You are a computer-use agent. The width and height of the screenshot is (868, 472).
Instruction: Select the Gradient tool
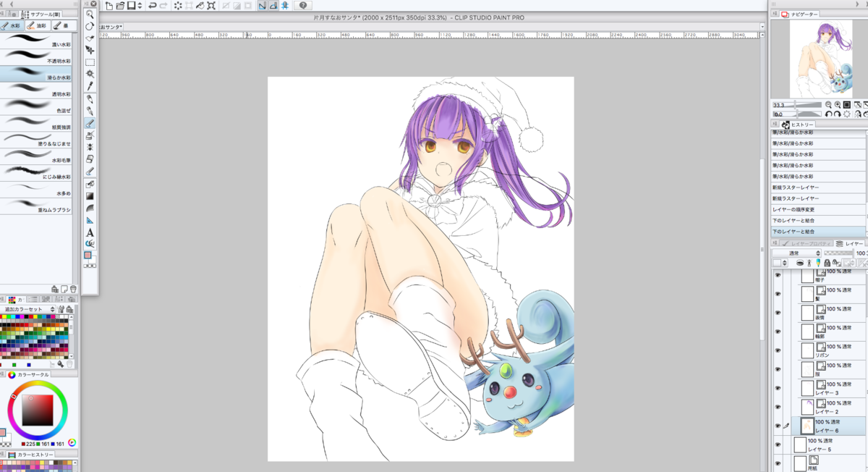tap(90, 196)
